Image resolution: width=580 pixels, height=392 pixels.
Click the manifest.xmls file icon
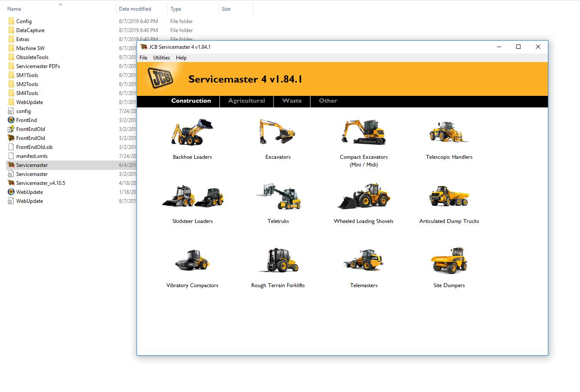(11, 156)
